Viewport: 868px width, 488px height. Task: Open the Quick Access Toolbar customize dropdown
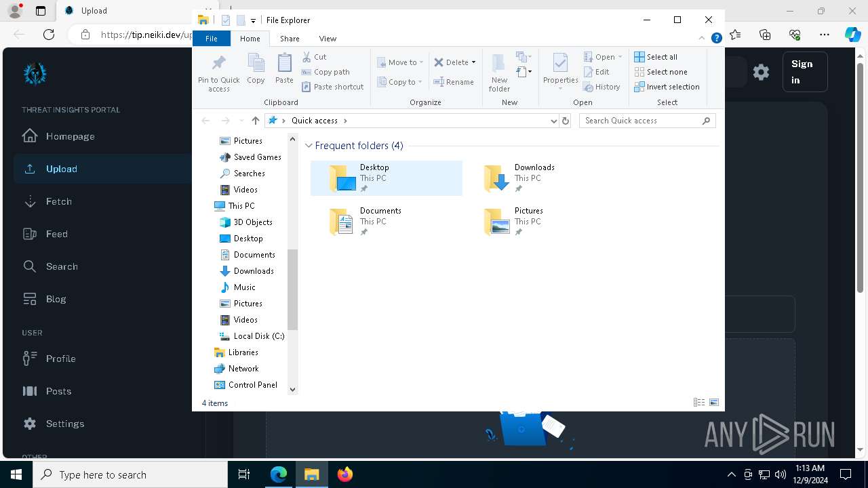(x=253, y=20)
